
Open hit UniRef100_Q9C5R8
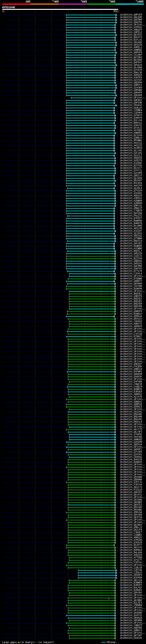(131, 20)
